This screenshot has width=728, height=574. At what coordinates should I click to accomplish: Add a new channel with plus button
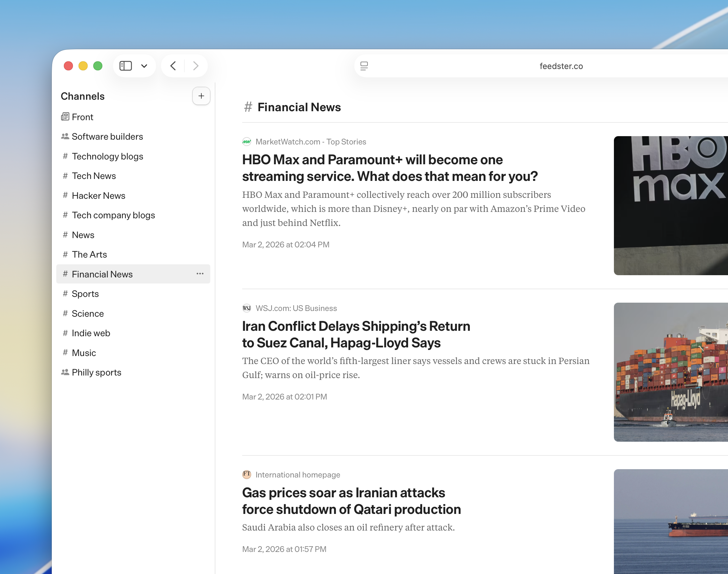tap(201, 96)
